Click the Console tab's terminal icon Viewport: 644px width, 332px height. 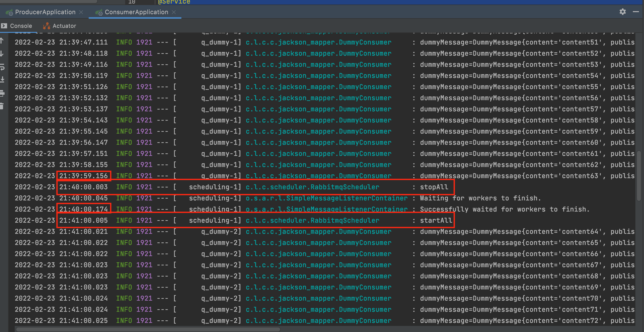4,26
